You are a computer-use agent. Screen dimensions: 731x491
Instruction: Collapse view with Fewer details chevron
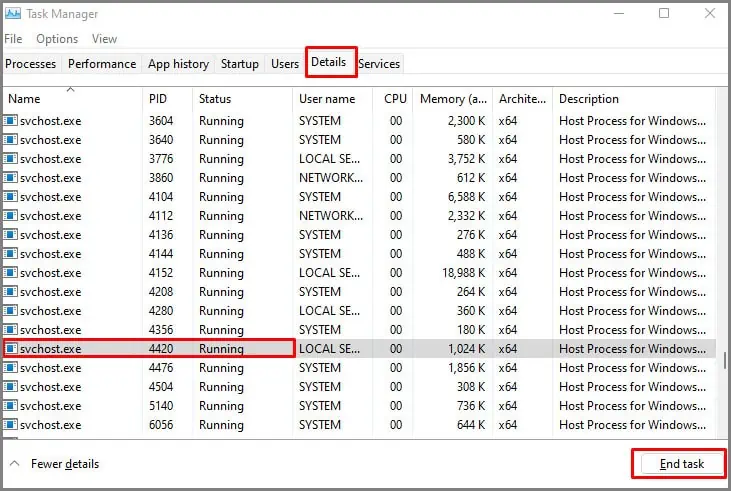(x=15, y=463)
